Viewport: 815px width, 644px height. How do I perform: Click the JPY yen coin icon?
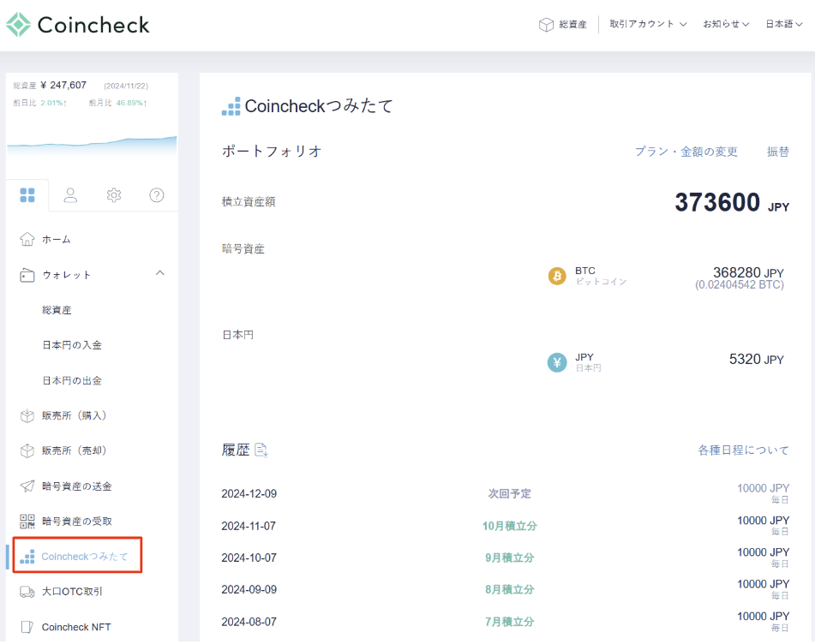point(557,362)
